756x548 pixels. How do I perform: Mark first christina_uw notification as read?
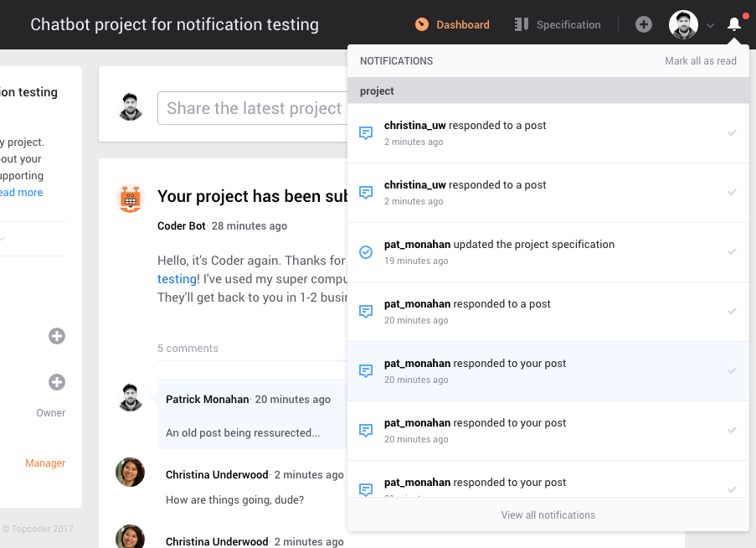pyautogui.click(x=732, y=132)
